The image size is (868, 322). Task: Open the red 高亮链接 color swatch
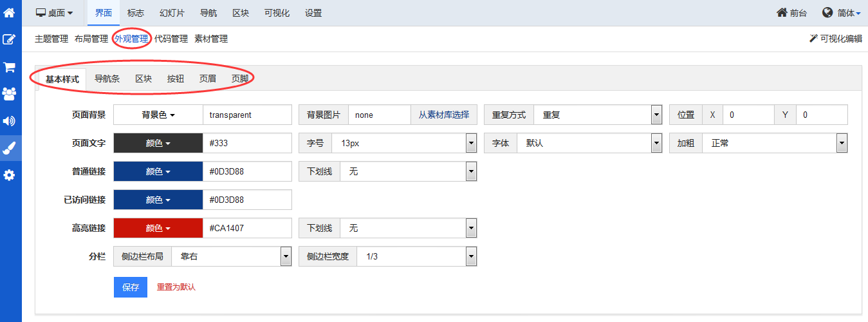point(158,228)
